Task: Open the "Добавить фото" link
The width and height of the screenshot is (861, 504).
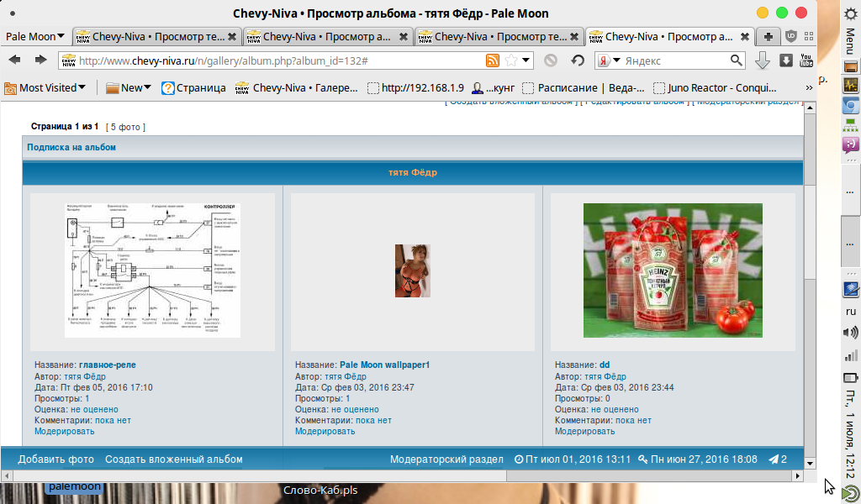Action: click(x=55, y=459)
